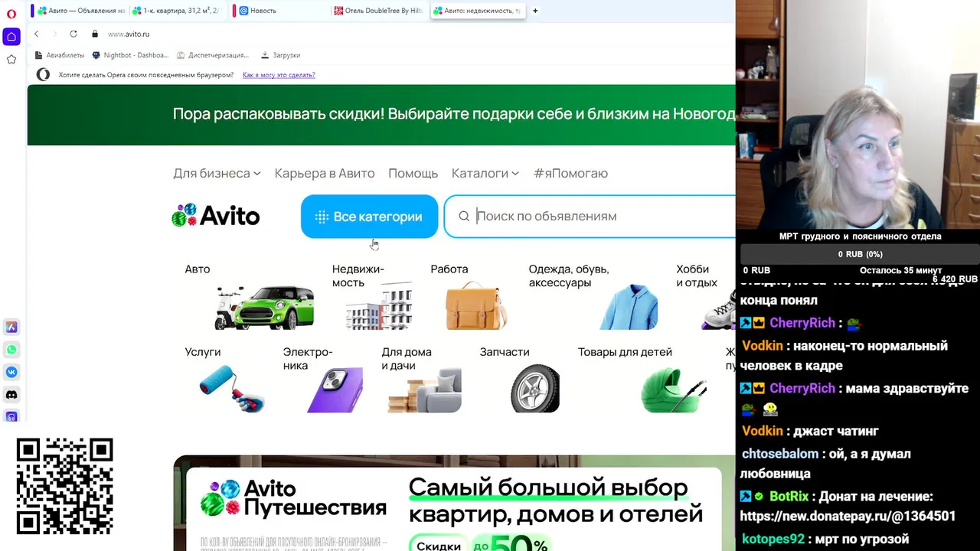Click the padlock site security icon
Image resolution: width=980 pixels, height=551 pixels.
95,34
